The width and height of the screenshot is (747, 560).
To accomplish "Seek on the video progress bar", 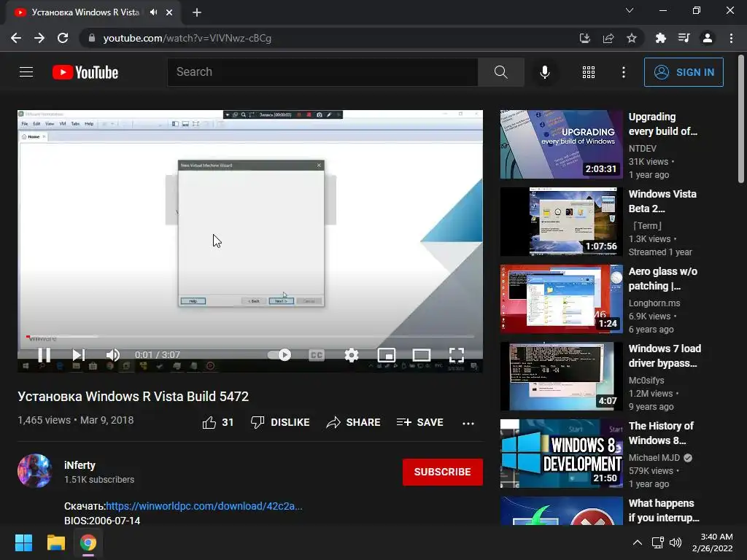I will 250,337.
